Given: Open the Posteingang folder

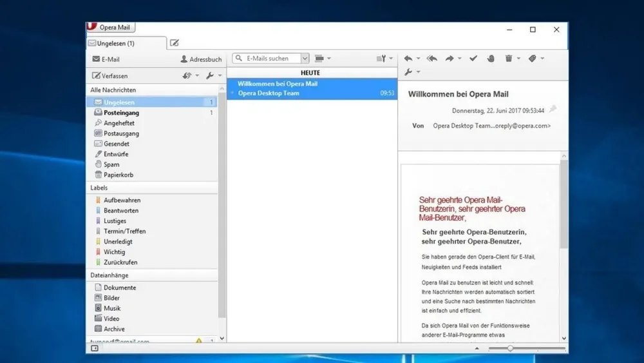Looking at the screenshot, I should [x=152, y=113].
